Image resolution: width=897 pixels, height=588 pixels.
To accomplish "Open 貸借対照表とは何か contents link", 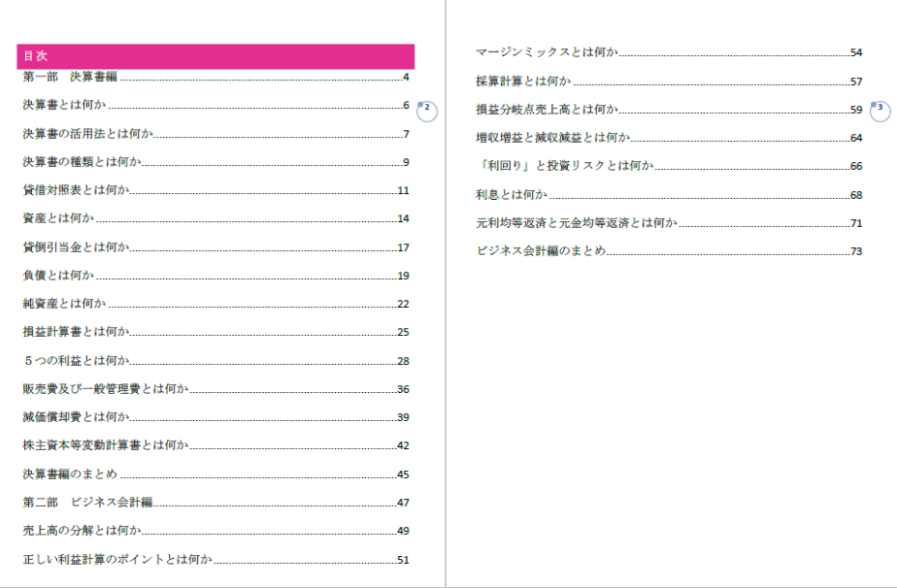I will [x=76, y=191].
